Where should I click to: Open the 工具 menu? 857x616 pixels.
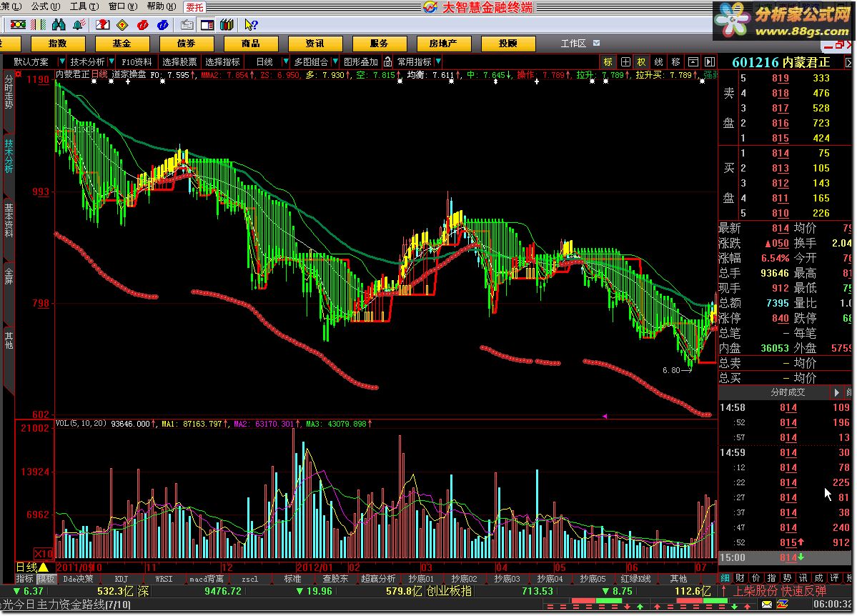84,6
